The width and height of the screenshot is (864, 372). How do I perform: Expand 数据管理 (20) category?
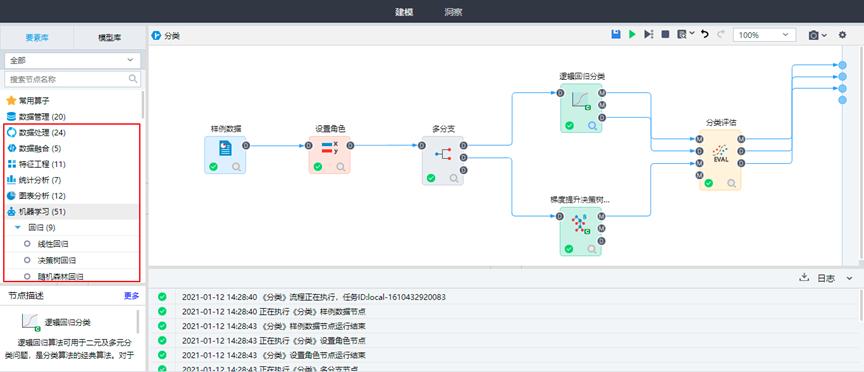[x=36, y=116]
